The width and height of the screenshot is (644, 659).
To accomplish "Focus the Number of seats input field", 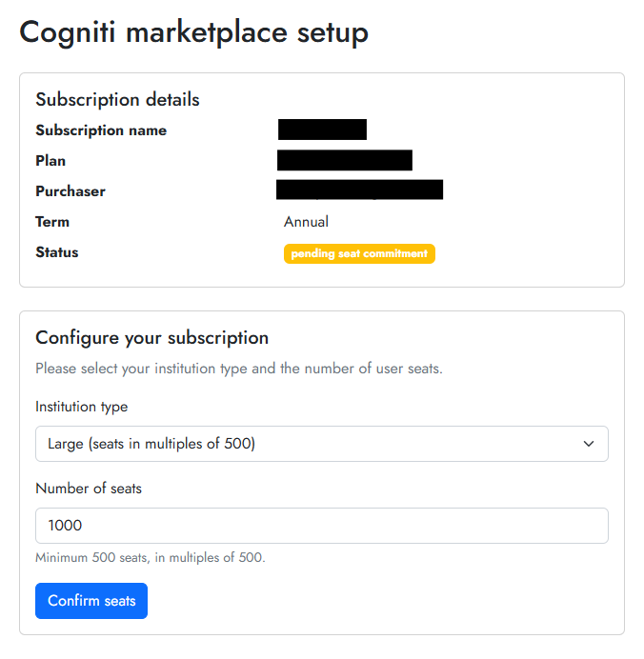I will (321, 526).
